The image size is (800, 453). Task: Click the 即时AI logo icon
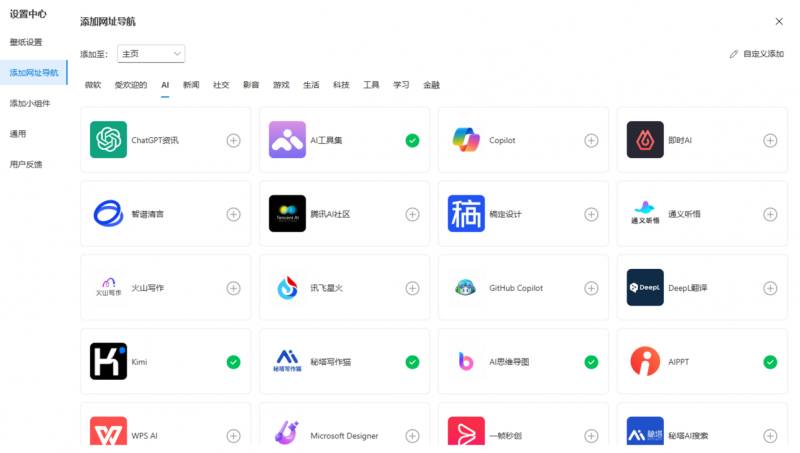[x=645, y=140]
